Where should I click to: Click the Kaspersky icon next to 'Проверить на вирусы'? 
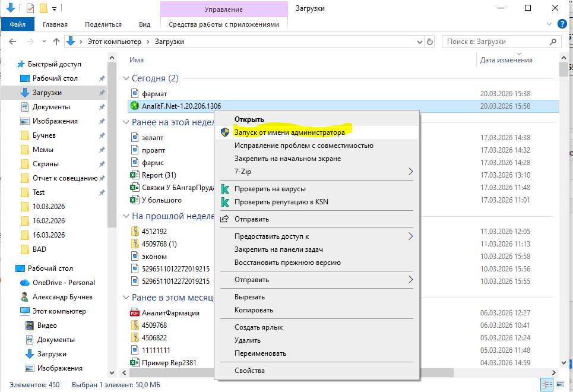(x=225, y=189)
